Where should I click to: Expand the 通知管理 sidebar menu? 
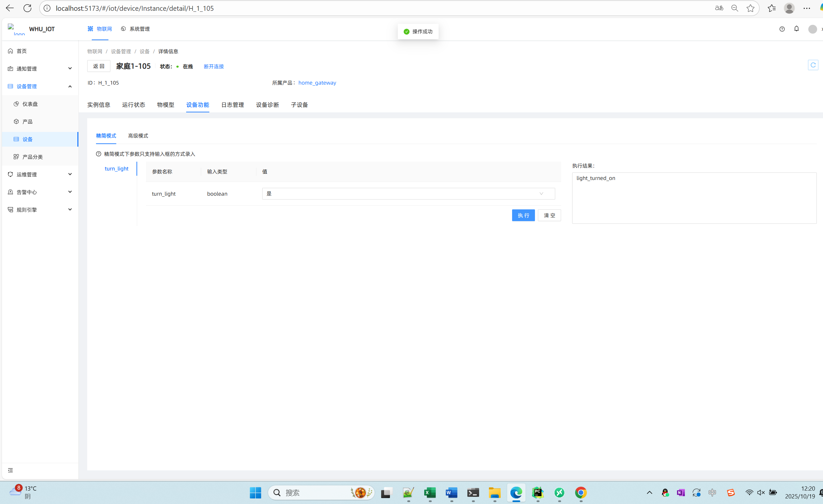(x=40, y=69)
